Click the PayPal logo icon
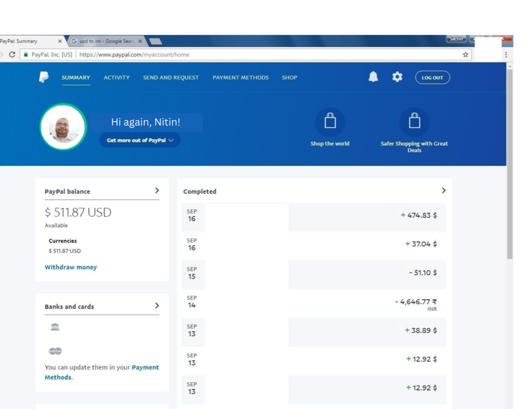 (x=44, y=77)
